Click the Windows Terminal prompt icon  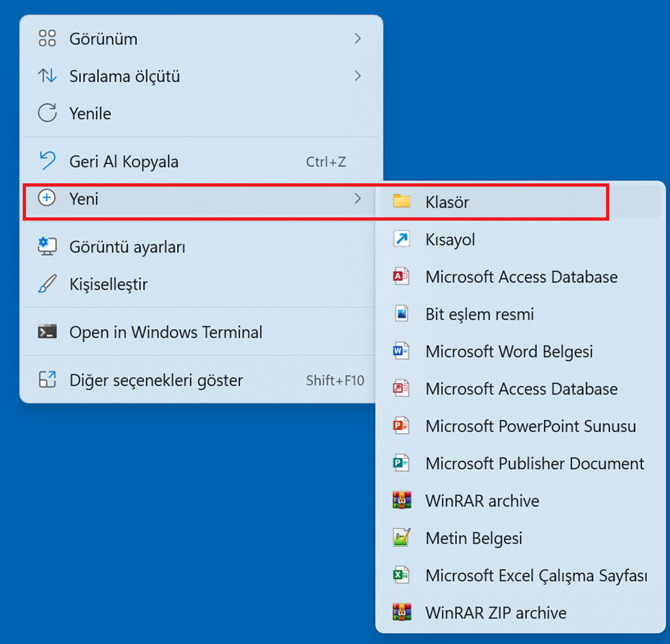tap(47, 331)
